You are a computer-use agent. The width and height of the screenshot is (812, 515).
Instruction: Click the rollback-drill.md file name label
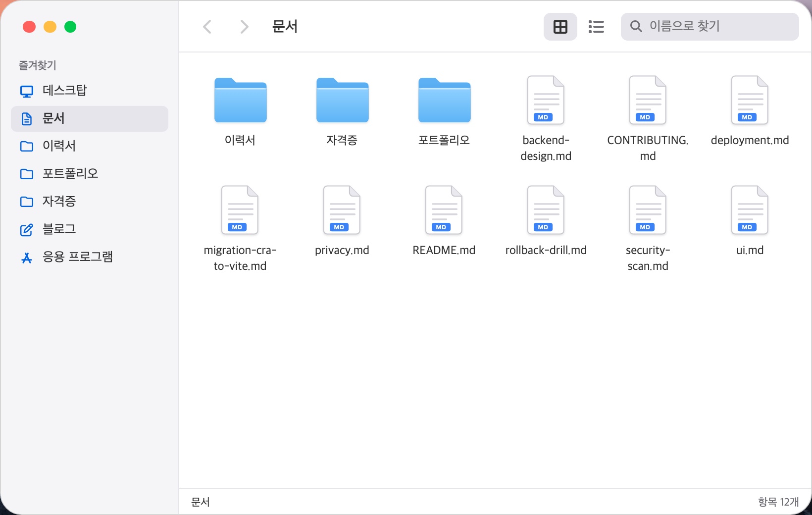click(x=546, y=250)
